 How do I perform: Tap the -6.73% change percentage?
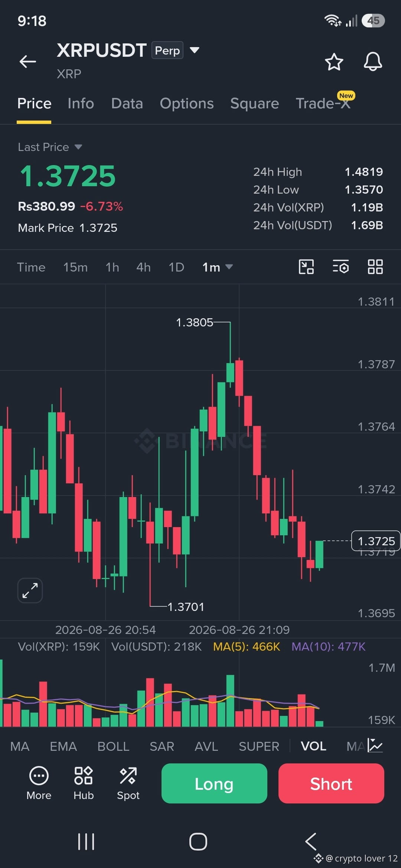pos(101,206)
